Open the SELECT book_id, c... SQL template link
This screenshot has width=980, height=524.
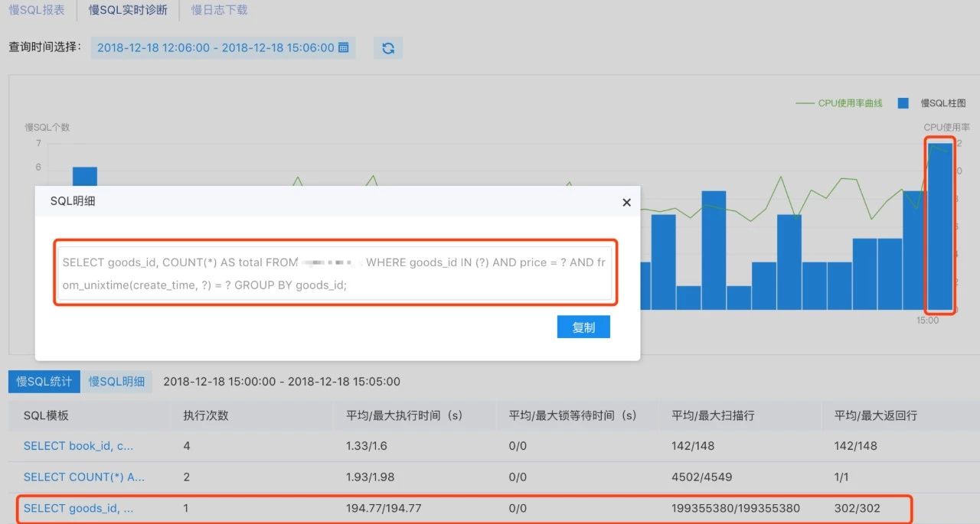79,446
